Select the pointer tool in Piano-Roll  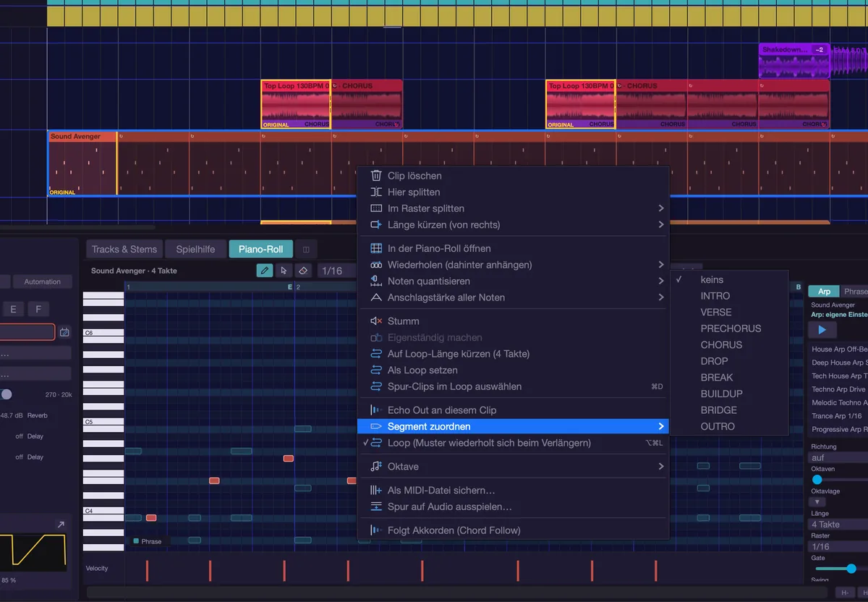(284, 271)
